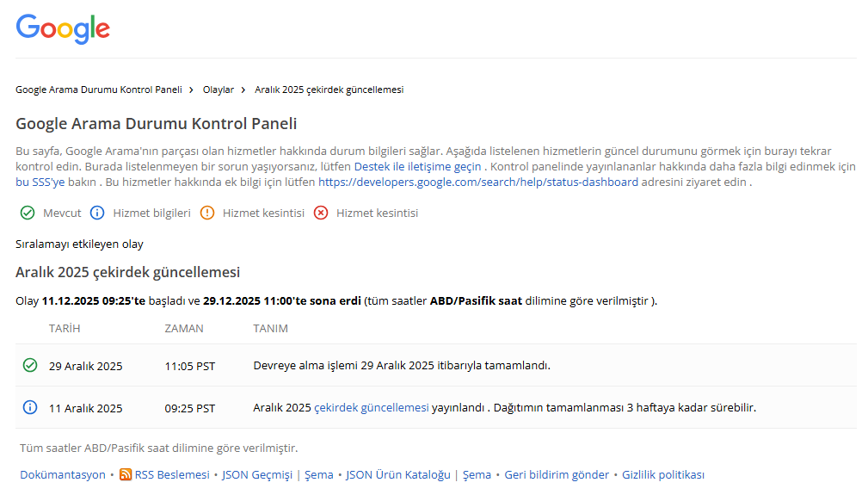Click the blue Hizmet bilgileri info icon
Screen dimensions: 868x501
click(x=97, y=213)
